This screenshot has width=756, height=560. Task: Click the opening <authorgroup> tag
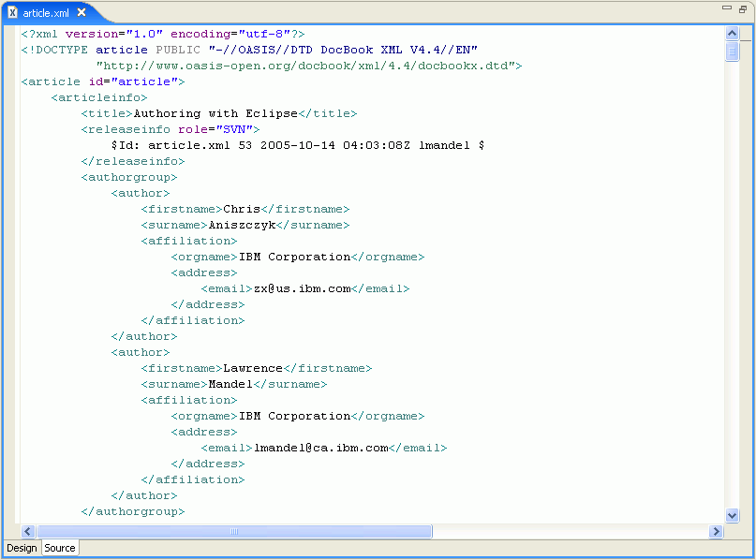pyautogui.click(x=129, y=177)
